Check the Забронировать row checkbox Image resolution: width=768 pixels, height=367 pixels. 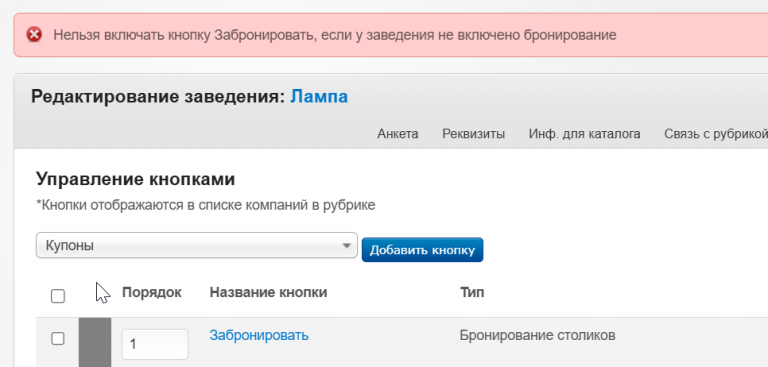tap(58, 338)
